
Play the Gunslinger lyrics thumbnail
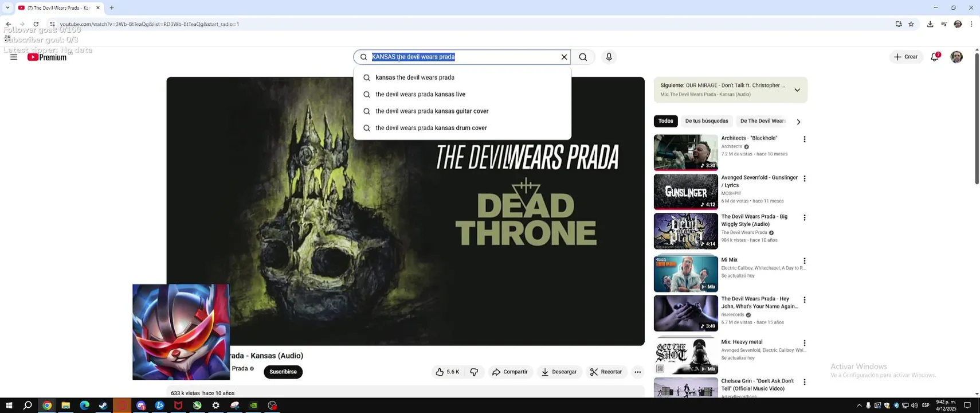pyautogui.click(x=685, y=192)
